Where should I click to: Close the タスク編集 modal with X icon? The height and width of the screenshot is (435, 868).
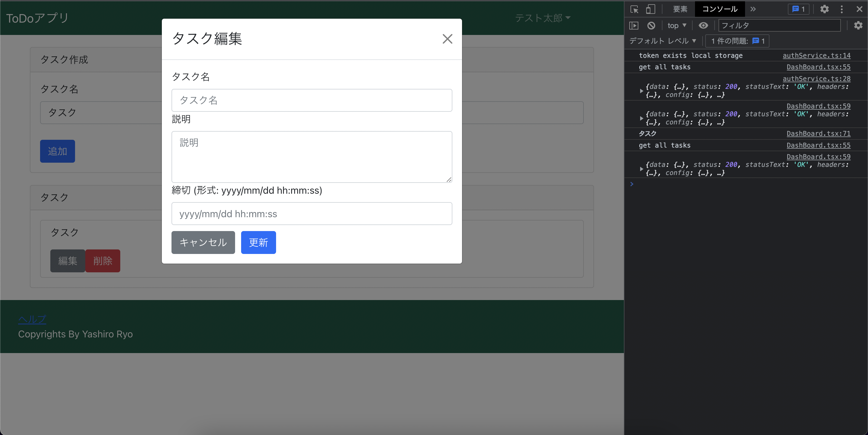[x=447, y=39]
